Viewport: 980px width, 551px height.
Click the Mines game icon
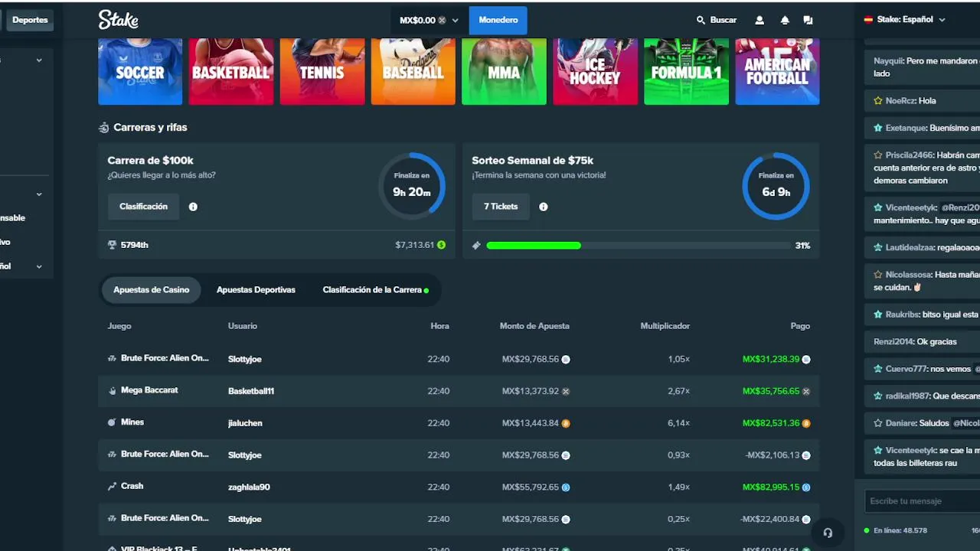pyautogui.click(x=112, y=422)
